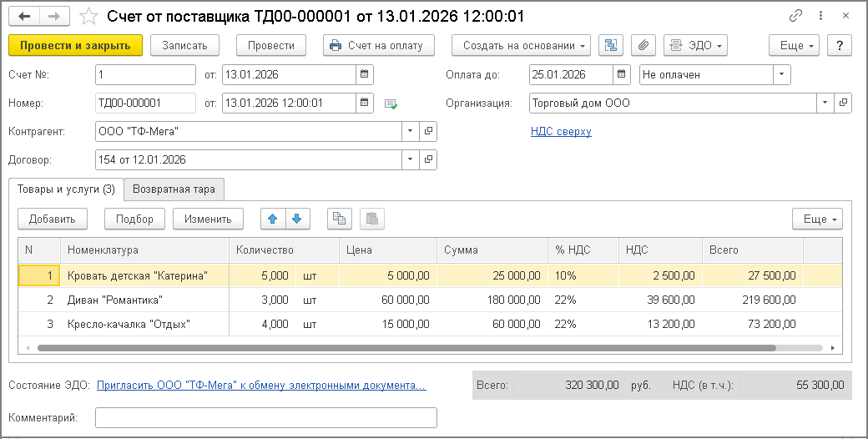Expand the Договор dropdown arrow
The height and width of the screenshot is (439, 868).
pyautogui.click(x=410, y=159)
